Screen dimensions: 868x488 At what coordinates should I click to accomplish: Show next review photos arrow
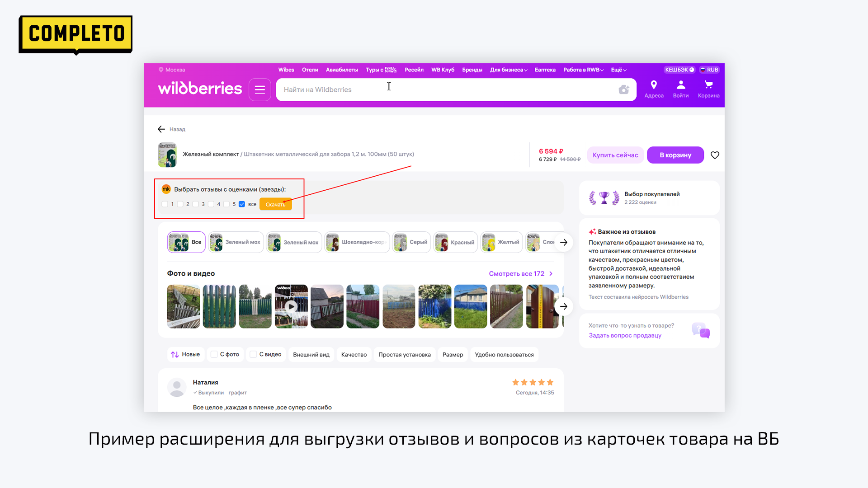pyautogui.click(x=564, y=306)
